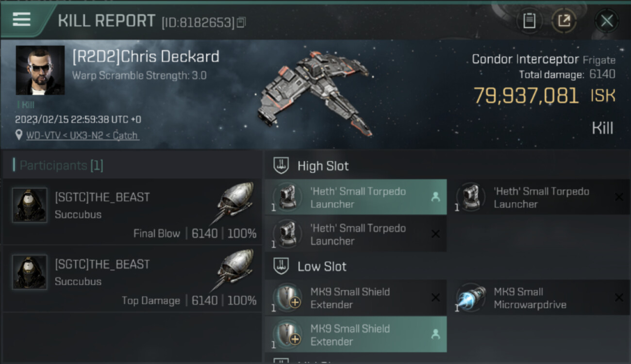Select the highlighted 'Heth' Small Torpedo Launcher

click(x=356, y=197)
